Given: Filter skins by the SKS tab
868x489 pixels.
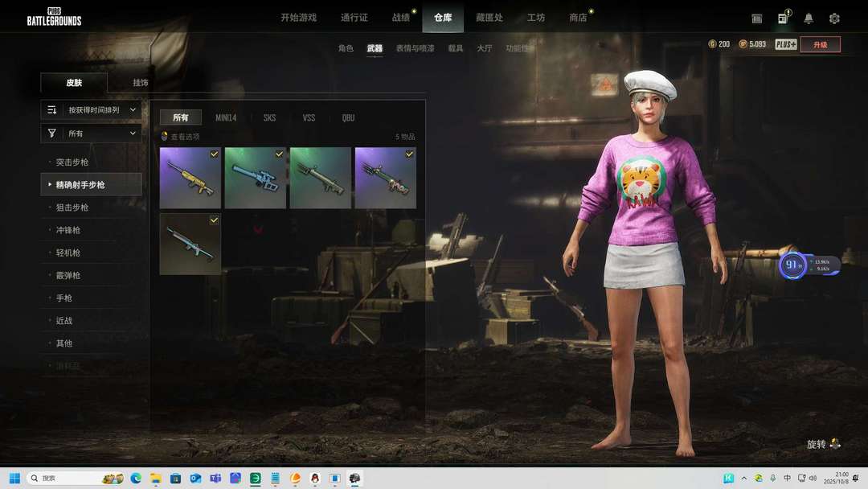Looking at the screenshot, I should tap(269, 117).
